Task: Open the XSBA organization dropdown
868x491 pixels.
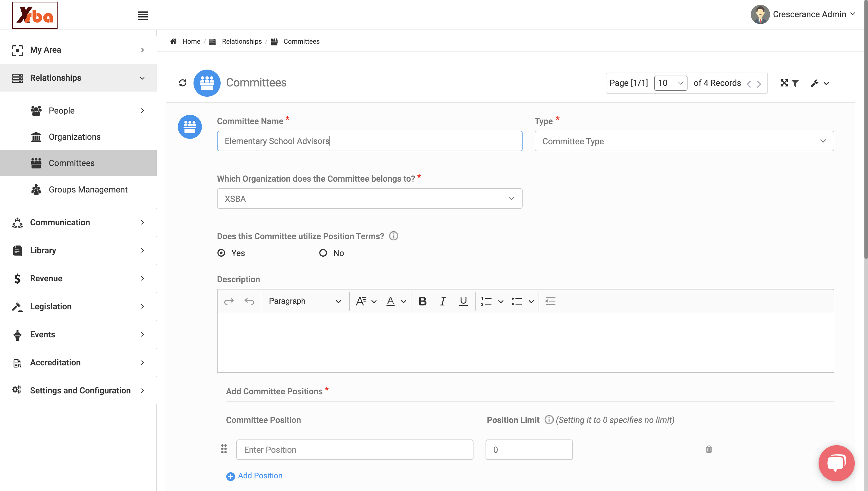Action: click(x=370, y=199)
